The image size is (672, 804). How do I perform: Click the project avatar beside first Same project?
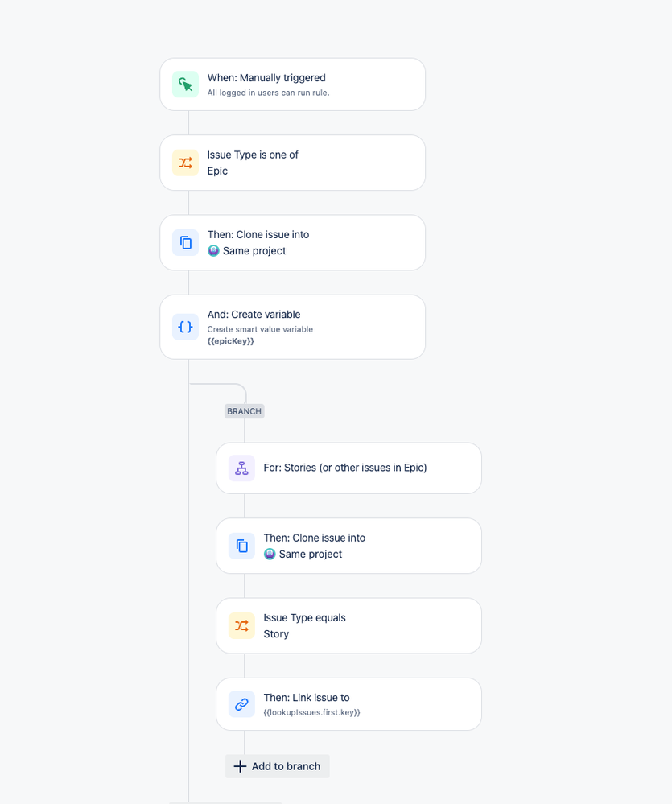click(x=213, y=251)
